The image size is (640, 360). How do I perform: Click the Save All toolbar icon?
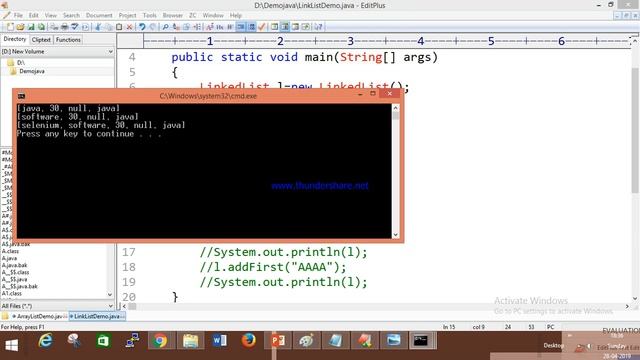point(41,27)
